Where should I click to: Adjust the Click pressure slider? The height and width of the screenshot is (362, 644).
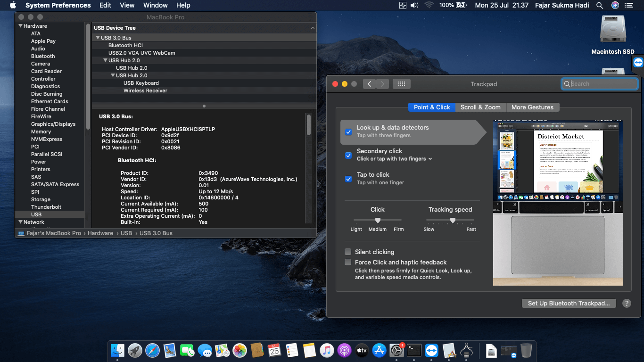(378, 220)
